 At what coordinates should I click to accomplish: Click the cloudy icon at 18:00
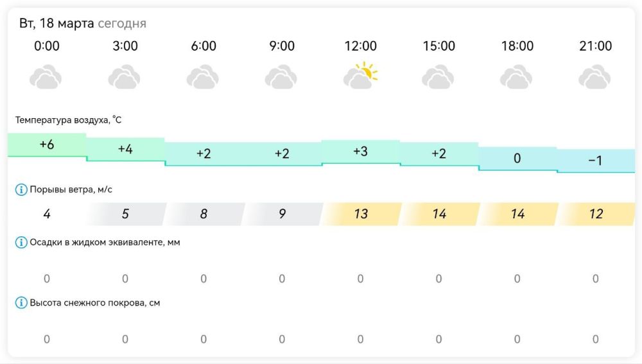click(517, 78)
